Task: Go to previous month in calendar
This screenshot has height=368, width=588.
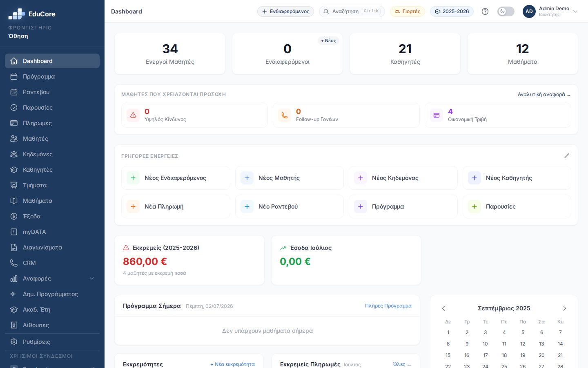Action: click(x=443, y=308)
